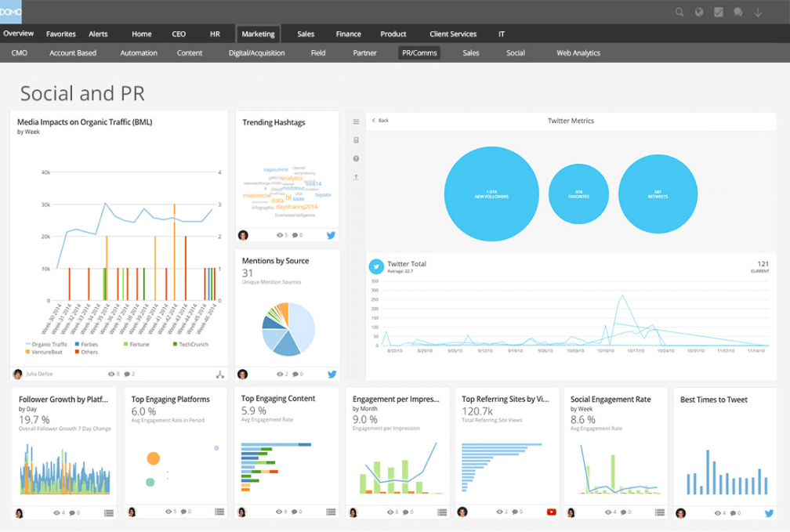Open the Account Based sub-page

pos(73,53)
